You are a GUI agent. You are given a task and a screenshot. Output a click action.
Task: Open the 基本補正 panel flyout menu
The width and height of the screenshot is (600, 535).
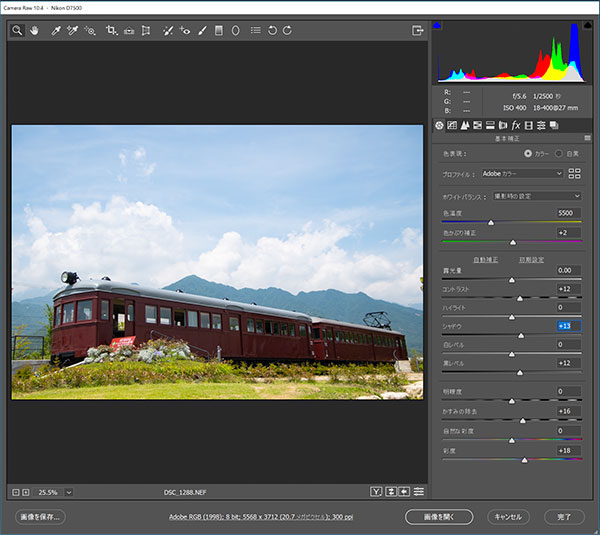[587, 138]
